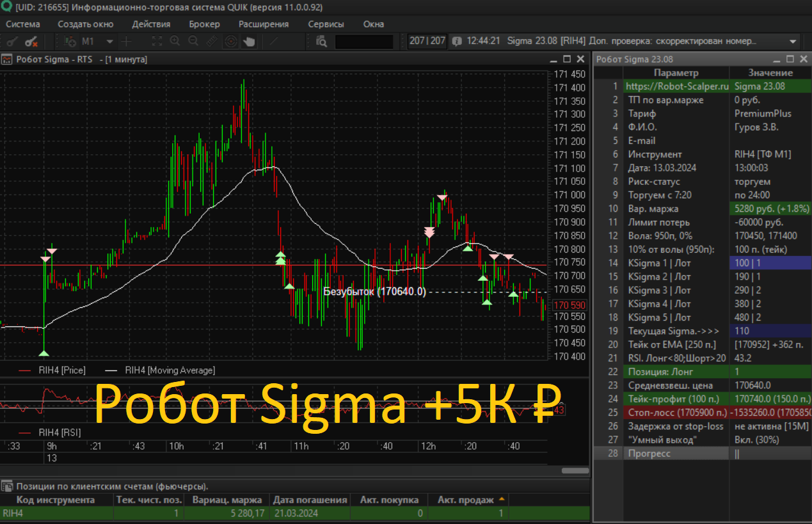This screenshot has width=812, height=524.
Task: Click the chart window icon beside Робот Sigma - RTS
Action: click(6, 60)
